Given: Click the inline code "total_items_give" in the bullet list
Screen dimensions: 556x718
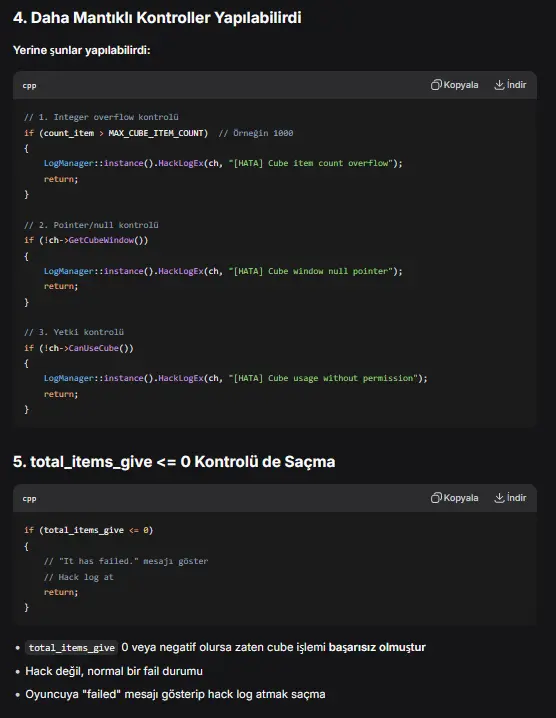Looking at the screenshot, I should click(71, 647).
